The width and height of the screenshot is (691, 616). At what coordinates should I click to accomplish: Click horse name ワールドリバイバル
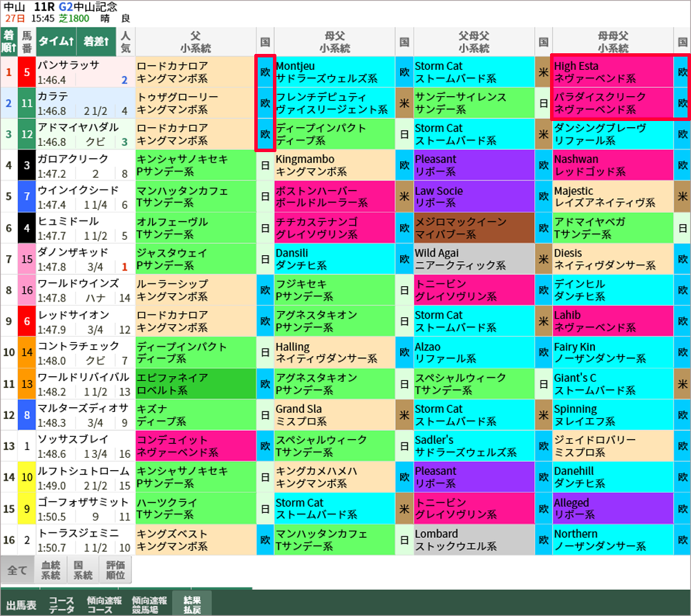click(84, 377)
